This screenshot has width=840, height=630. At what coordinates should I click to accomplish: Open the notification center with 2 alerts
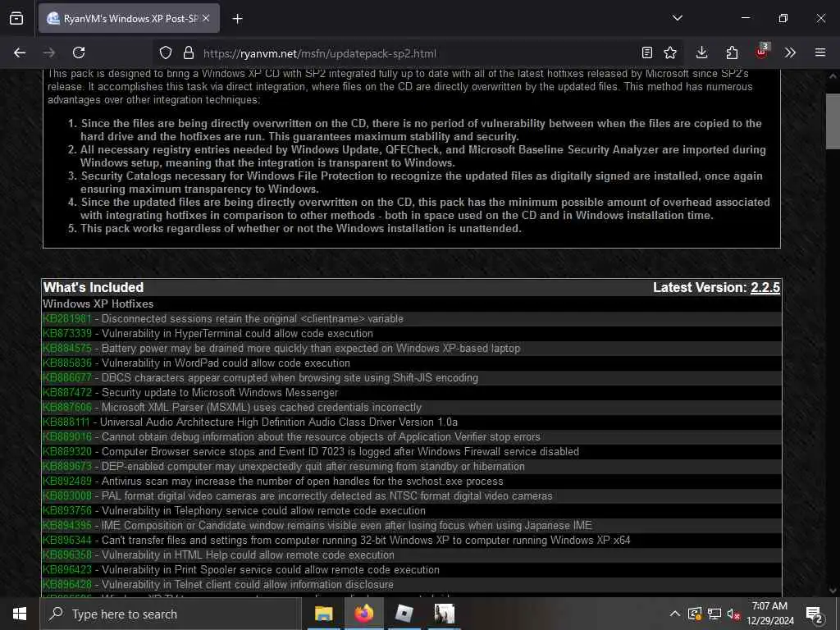tap(814, 614)
